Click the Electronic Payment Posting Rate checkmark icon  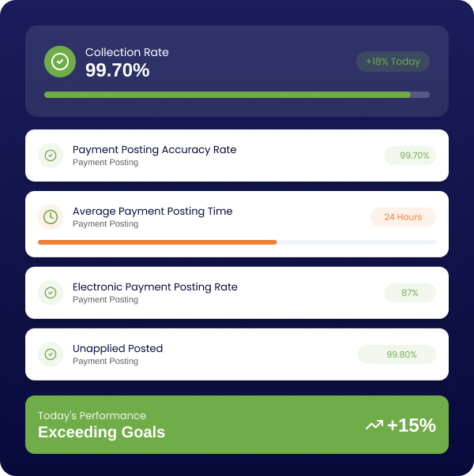(x=51, y=293)
